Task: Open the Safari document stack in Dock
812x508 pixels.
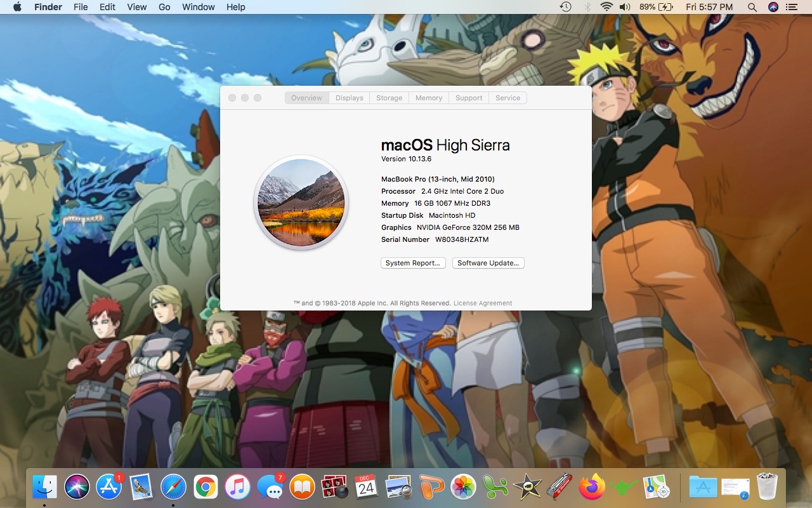Action: pos(735,487)
